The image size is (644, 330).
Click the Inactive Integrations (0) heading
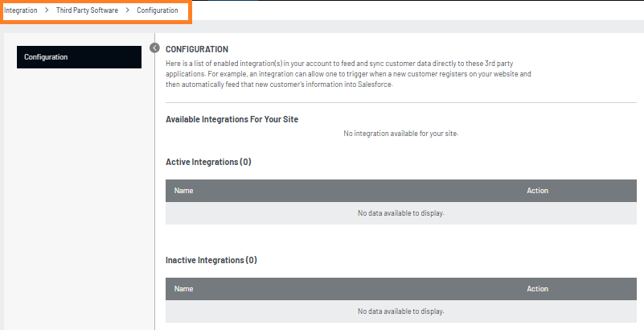tap(211, 260)
